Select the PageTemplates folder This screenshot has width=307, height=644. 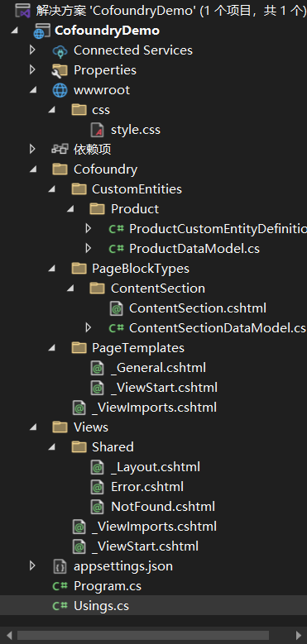(137, 348)
